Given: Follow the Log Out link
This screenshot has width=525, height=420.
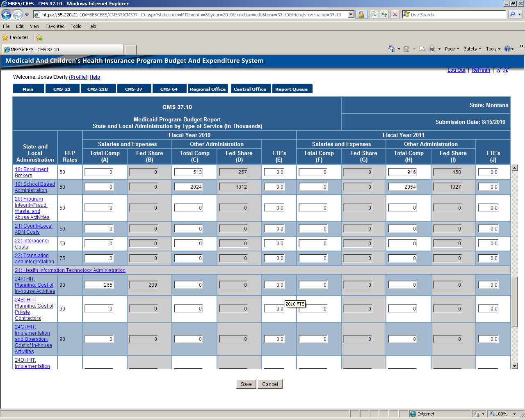Looking at the screenshot, I should click(x=456, y=70).
